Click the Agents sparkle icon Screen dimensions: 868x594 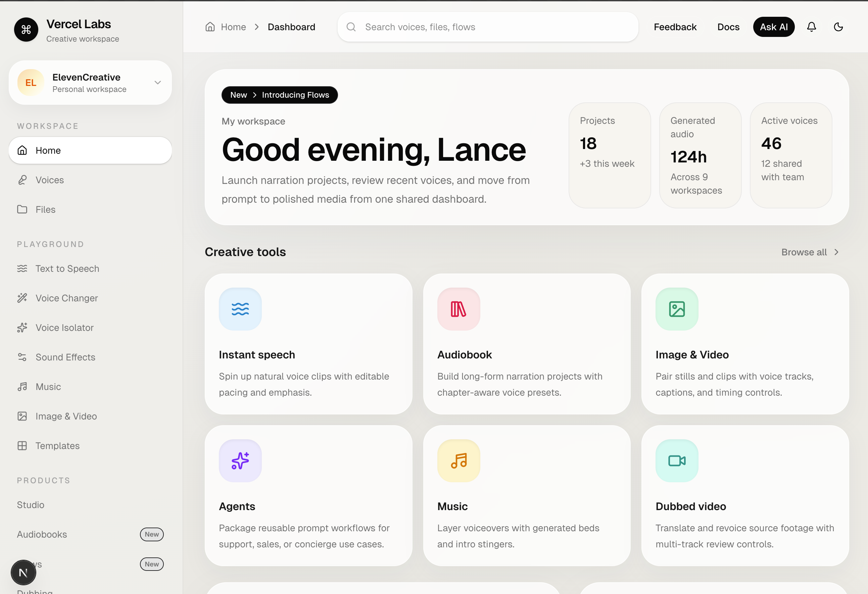coord(240,461)
